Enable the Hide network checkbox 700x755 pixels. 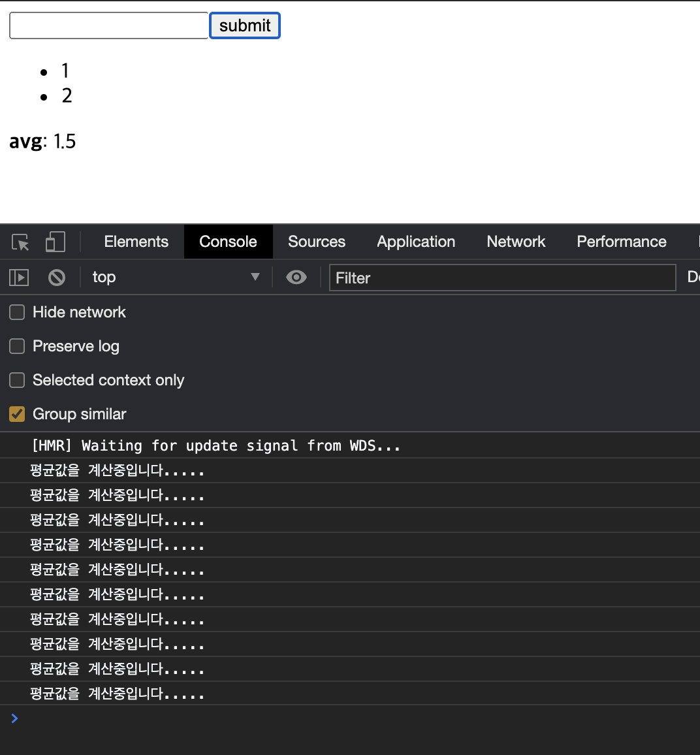point(17,312)
